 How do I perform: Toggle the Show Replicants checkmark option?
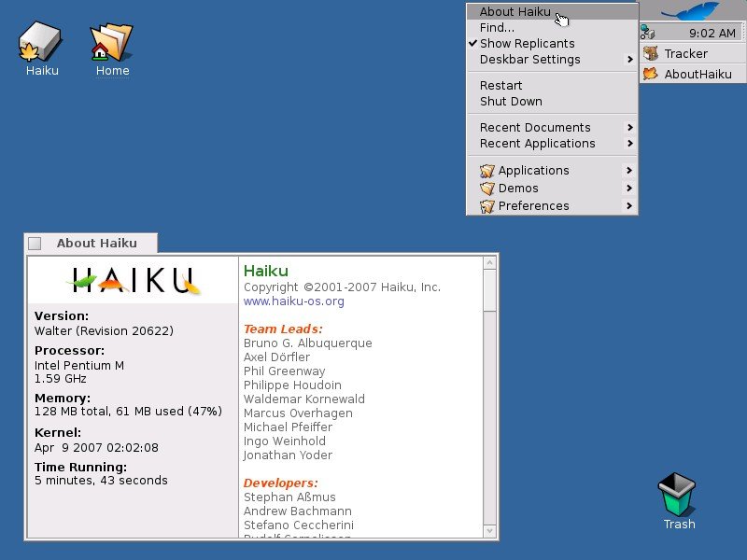pyautogui.click(x=527, y=44)
